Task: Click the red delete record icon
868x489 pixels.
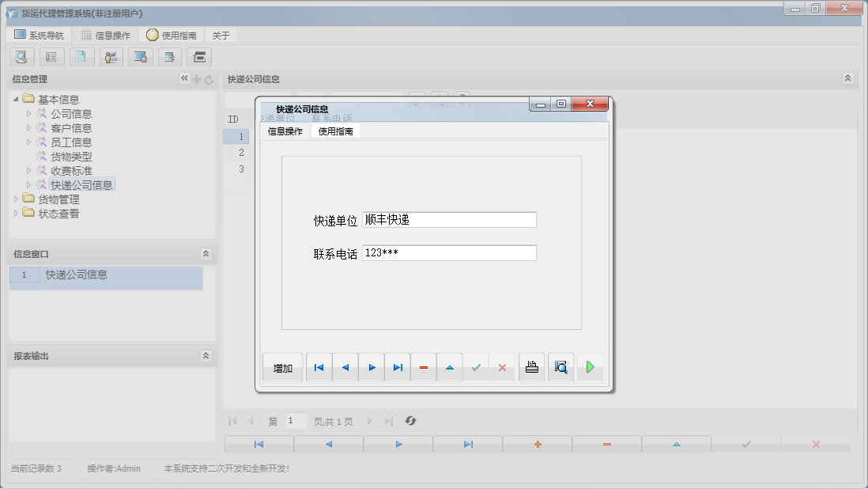Action: (424, 366)
